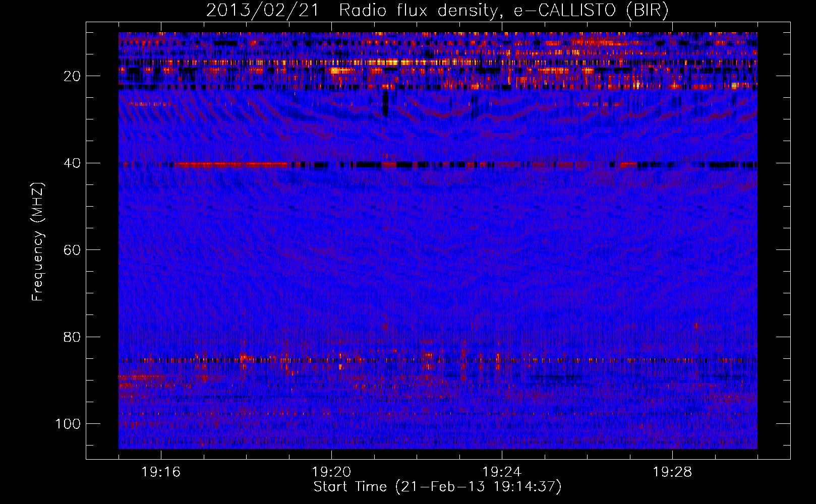816x504 pixels.
Task: Click the plot title "2013/02/21 Radio flux density, e-CALLISTO (BIR)"
Action: (437, 11)
